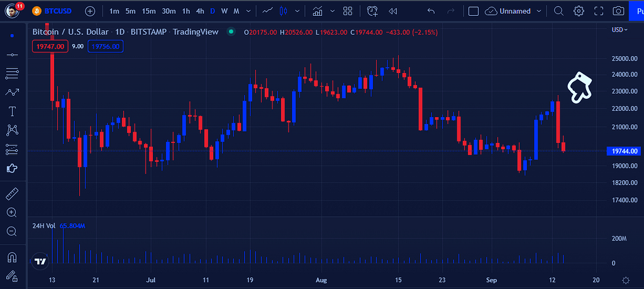Toggle magnet mode for drawings

pyautogui.click(x=12, y=258)
